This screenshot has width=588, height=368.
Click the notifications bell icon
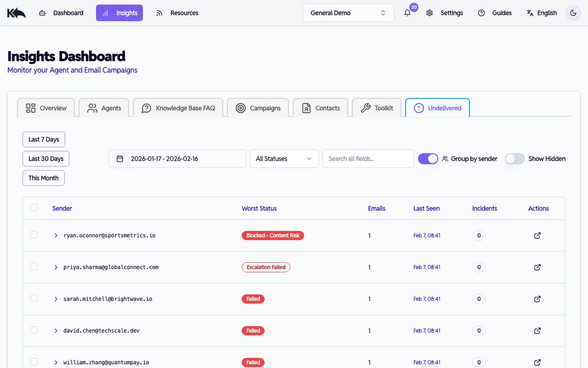tap(407, 13)
